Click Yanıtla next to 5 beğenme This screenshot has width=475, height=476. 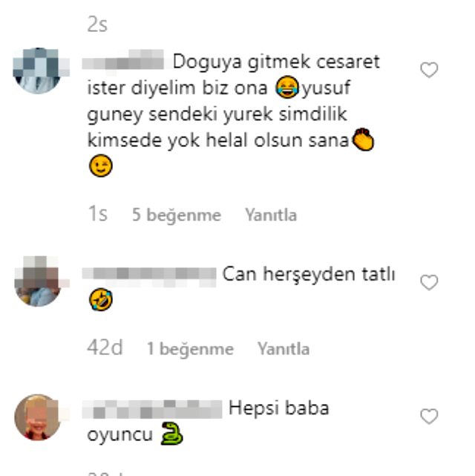(x=271, y=215)
